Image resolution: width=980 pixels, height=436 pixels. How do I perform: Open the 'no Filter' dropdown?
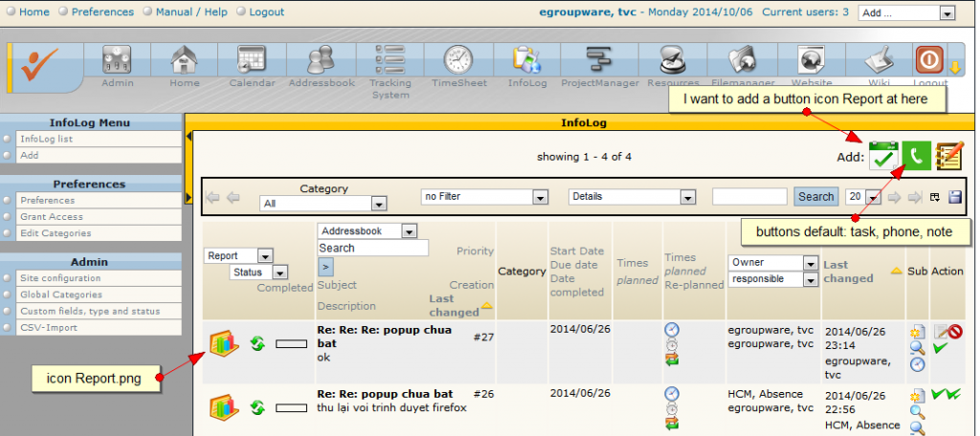(484, 196)
